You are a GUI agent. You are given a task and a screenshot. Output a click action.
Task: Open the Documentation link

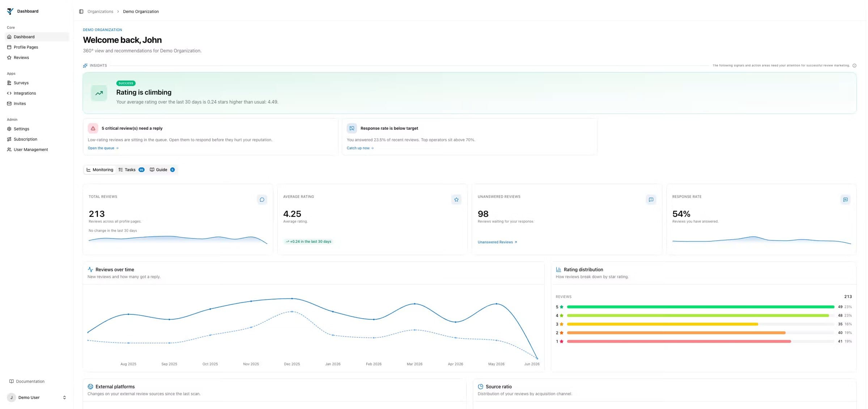(27, 382)
